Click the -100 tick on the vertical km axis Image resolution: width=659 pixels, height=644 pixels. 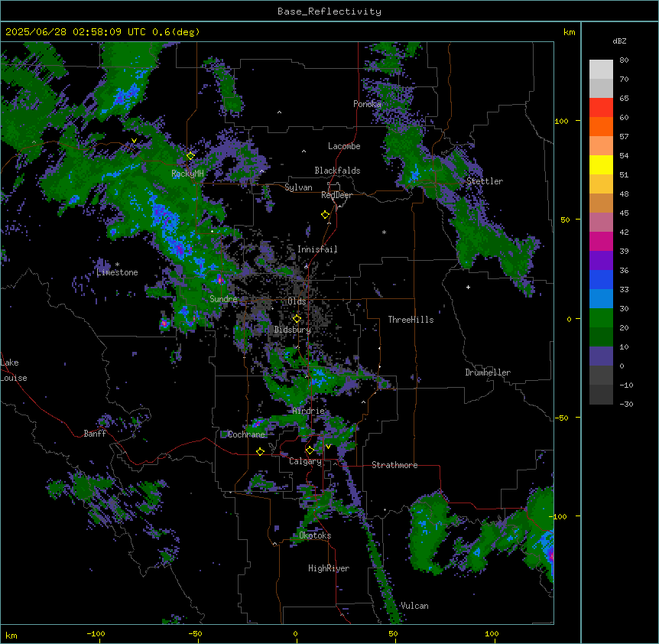(x=559, y=516)
